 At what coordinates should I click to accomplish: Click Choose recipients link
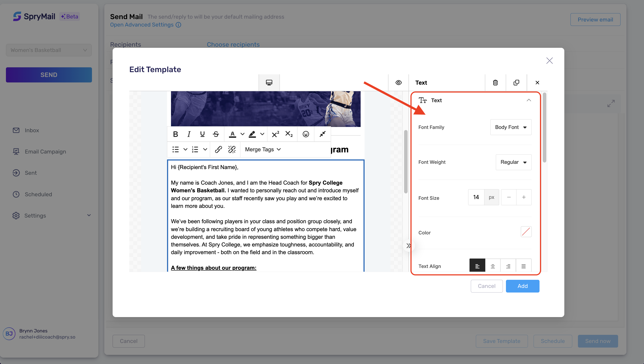tap(233, 45)
